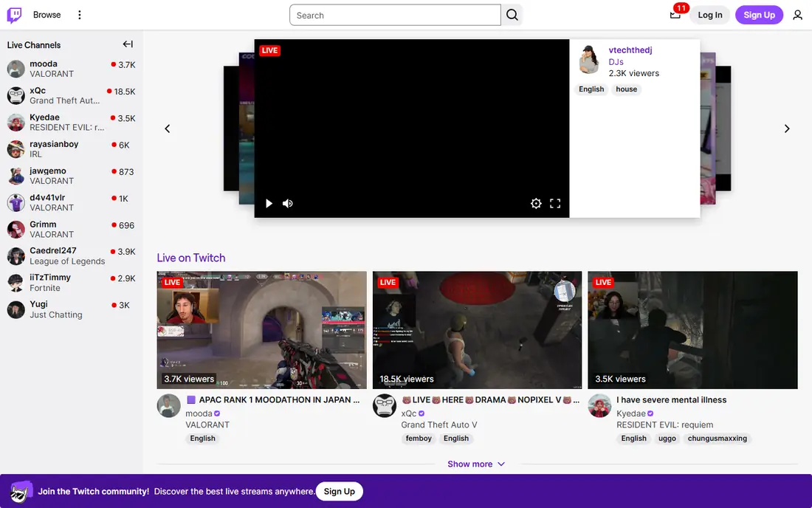Click rayasianboy avatar in sidebar
Image resolution: width=812 pixels, height=508 pixels.
click(x=16, y=149)
